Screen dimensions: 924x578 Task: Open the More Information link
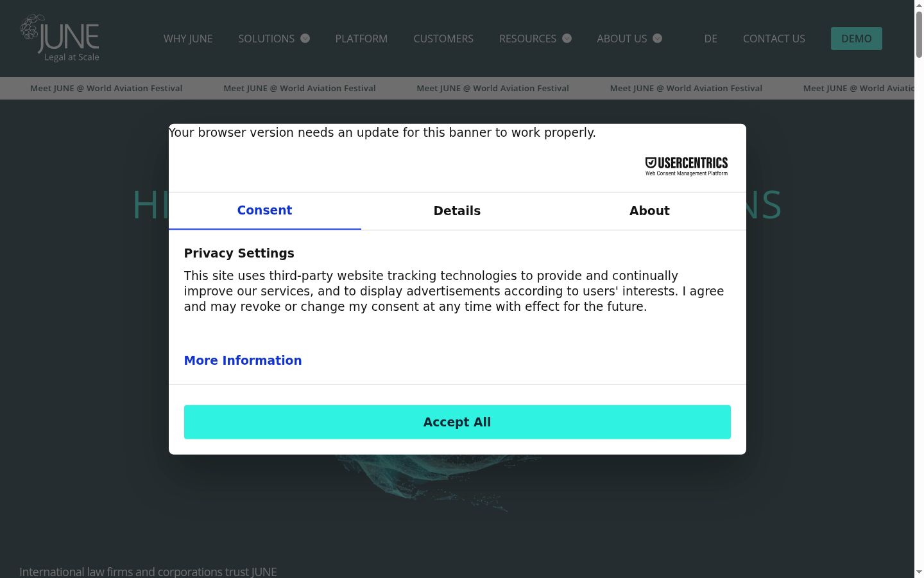point(243,360)
